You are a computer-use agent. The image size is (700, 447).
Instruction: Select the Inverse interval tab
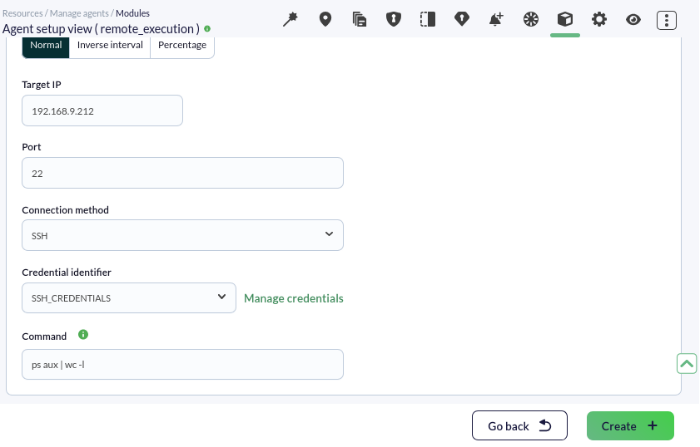[x=110, y=46]
